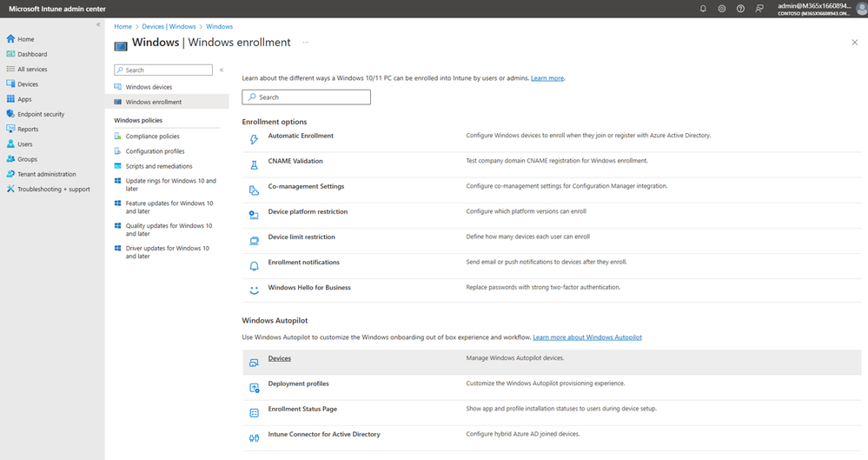Click the enrollment options Search field

click(x=306, y=97)
